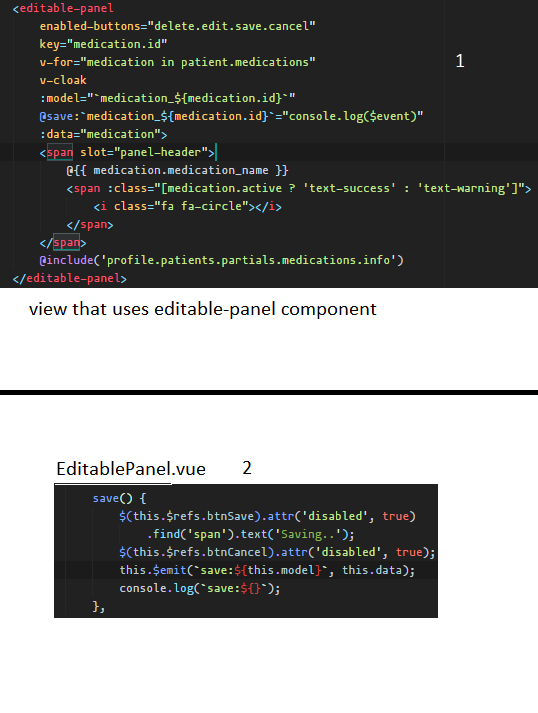Click the highlighted span slot="panel-header" tag
The height and width of the screenshot is (713, 538).
tap(127, 152)
